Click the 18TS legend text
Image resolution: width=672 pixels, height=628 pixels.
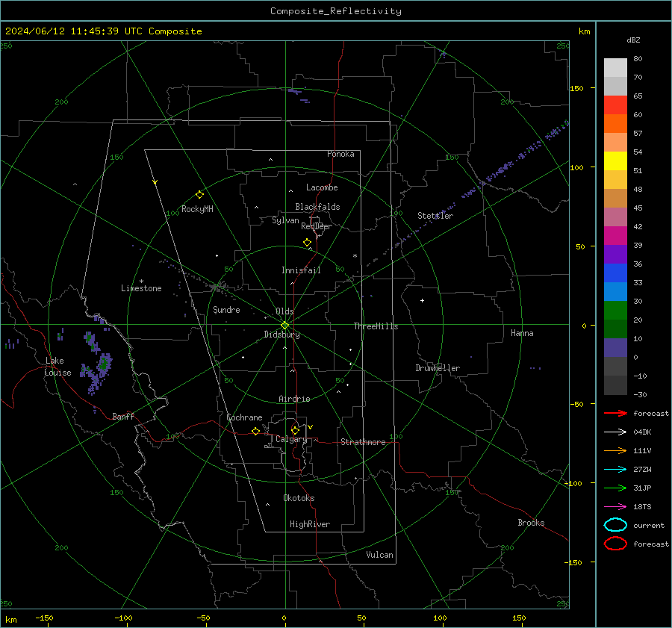click(642, 507)
